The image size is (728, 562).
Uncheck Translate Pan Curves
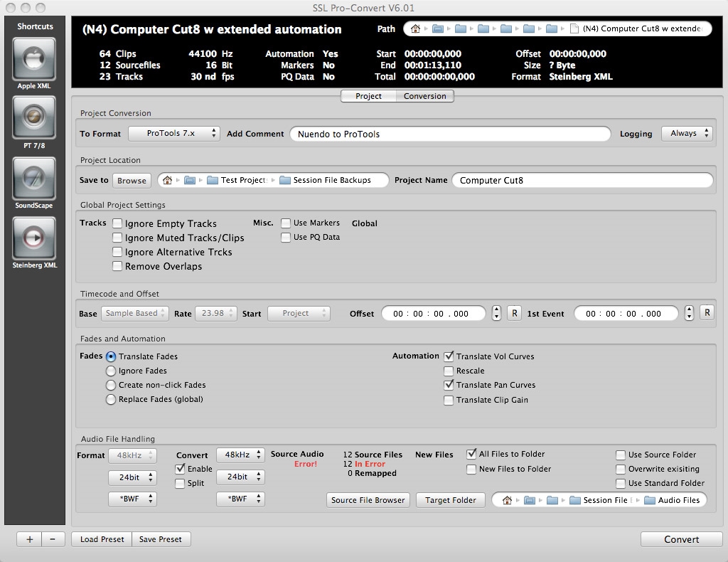pyautogui.click(x=449, y=385)
